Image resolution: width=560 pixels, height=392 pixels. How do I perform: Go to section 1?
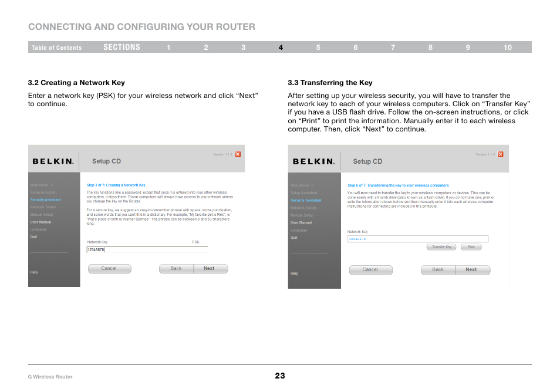click(x=168, y=48)
